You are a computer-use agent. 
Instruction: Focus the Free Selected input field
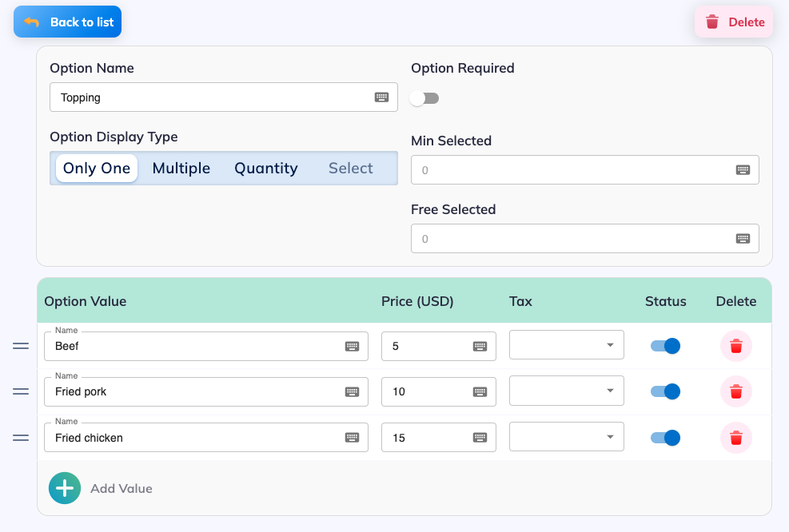pyautogui.click(x=584, y=238)
